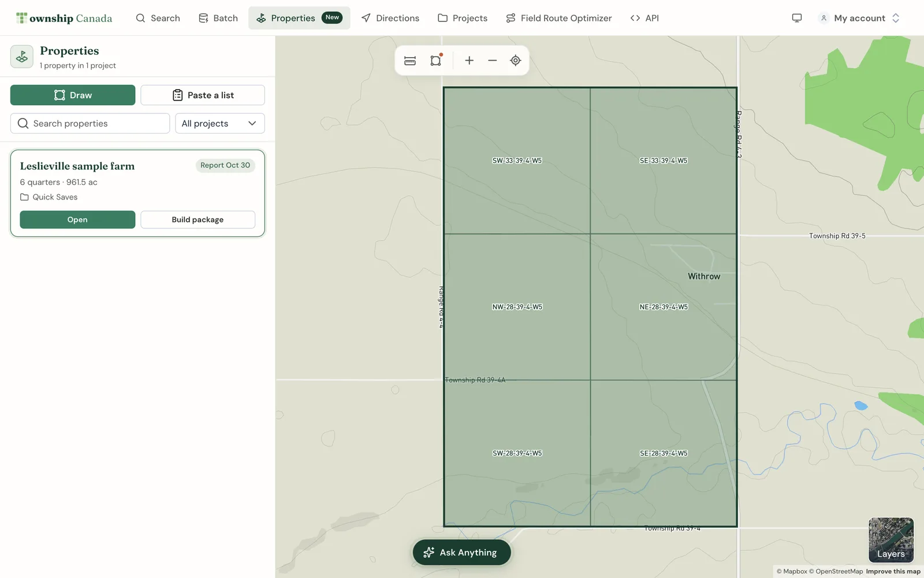Select the SE-33-39-4-W5 quarter label
The image size is (924, 578).
tap(664, 161)
